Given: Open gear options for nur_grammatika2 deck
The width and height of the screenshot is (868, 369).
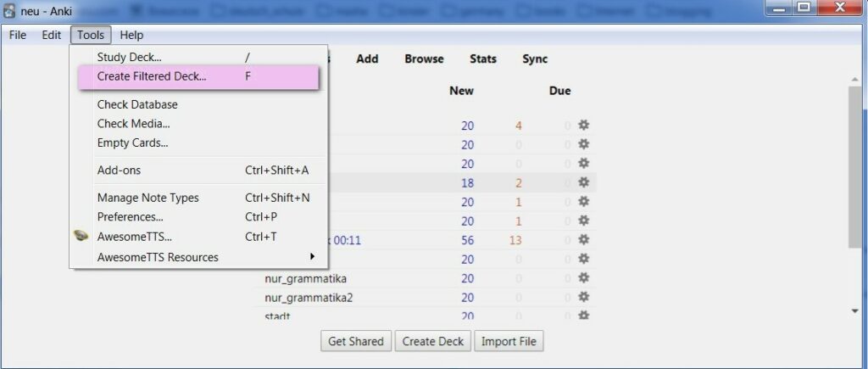Looking at the screenshot, I should (x=583, y=297).
